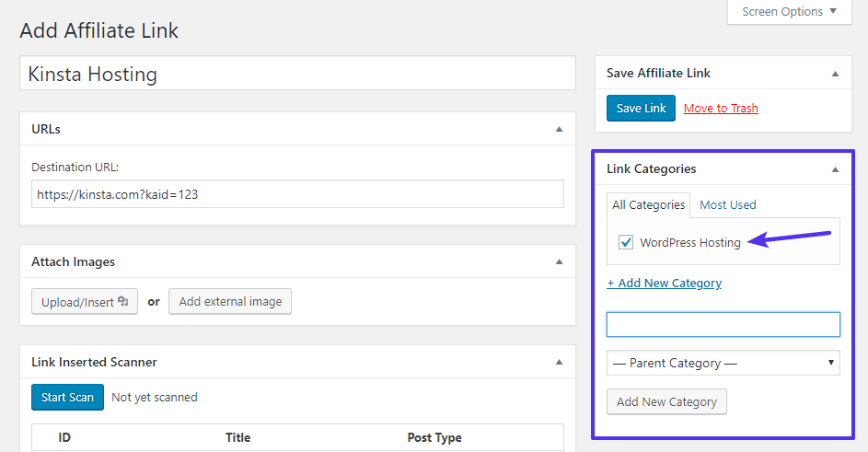Collapse the Link Categories panel
This screenshot has width=868, height=452.
pos(835,169)
